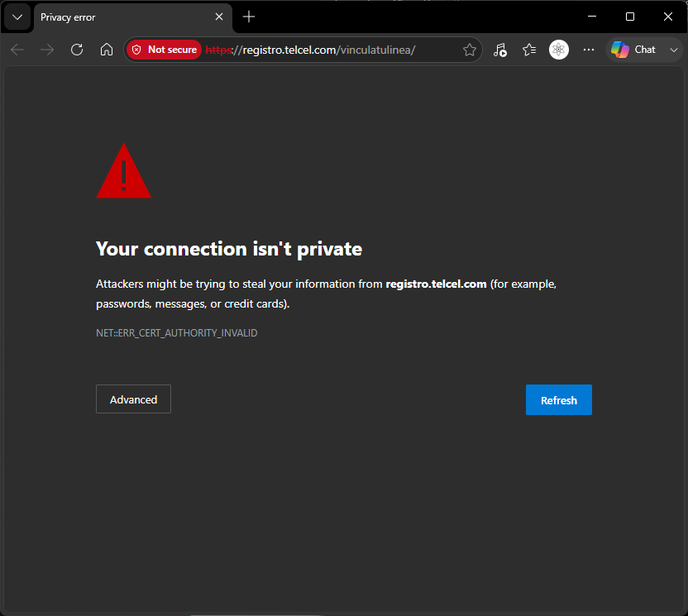Viewport: 688px width, 616px height.
Task: Go back with the back arrow
Action: [17, 50]
